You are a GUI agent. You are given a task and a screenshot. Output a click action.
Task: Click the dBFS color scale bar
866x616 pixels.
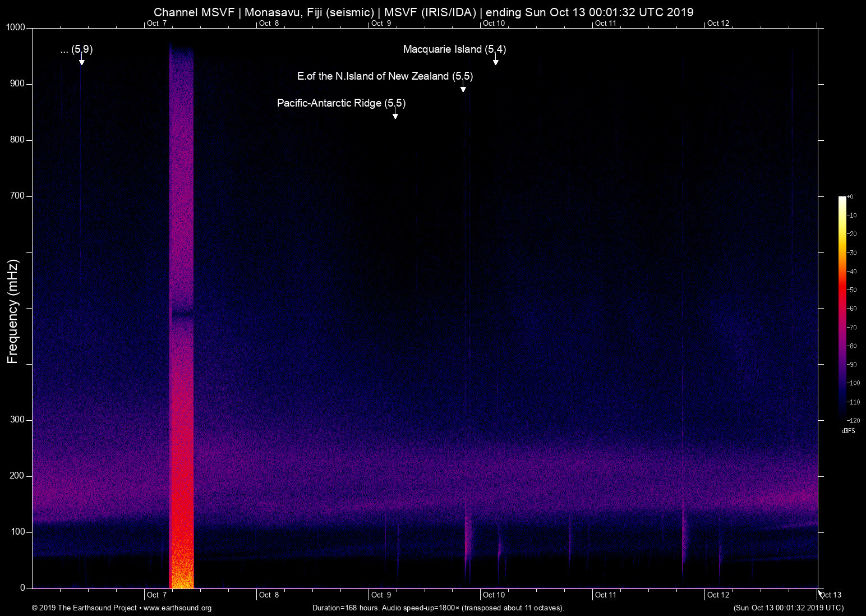pyautogui.click(x=842, y=309)
